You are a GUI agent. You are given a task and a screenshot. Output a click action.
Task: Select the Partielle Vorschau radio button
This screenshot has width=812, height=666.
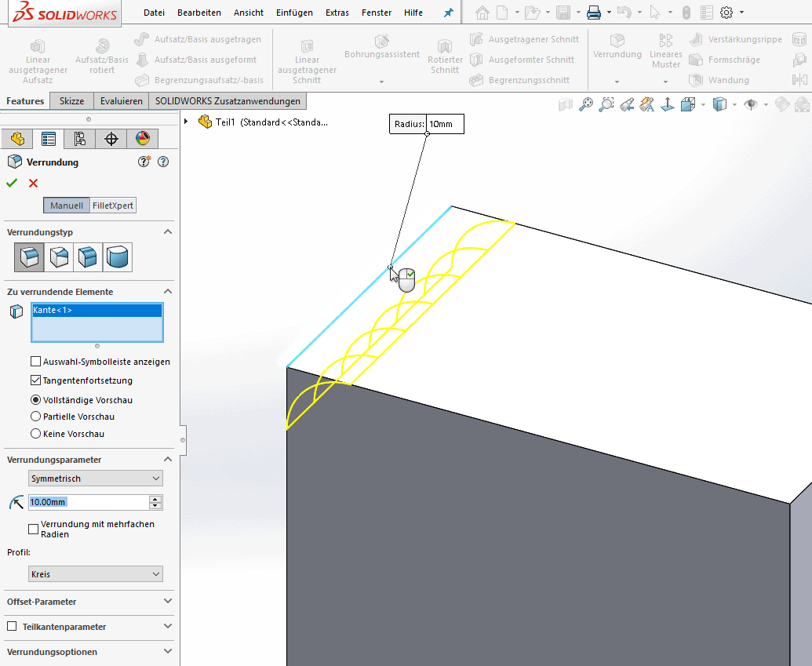pyautogui.click(x=35, y=417)
